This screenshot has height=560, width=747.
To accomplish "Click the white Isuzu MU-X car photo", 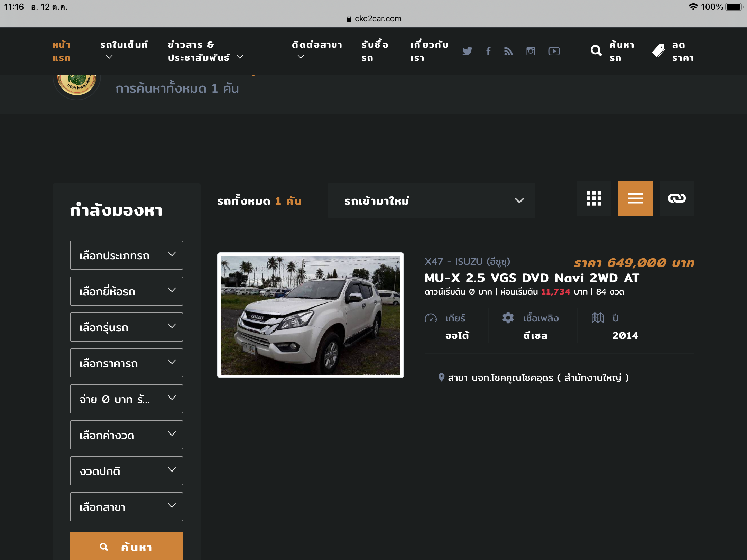I will pyautogui.click(x=310, y=315).
